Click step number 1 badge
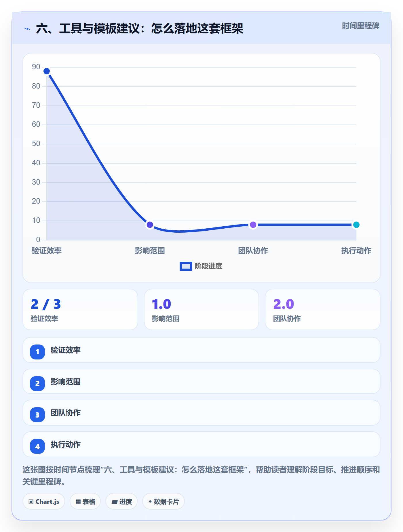403x532 pixels. tap(37, 352)
